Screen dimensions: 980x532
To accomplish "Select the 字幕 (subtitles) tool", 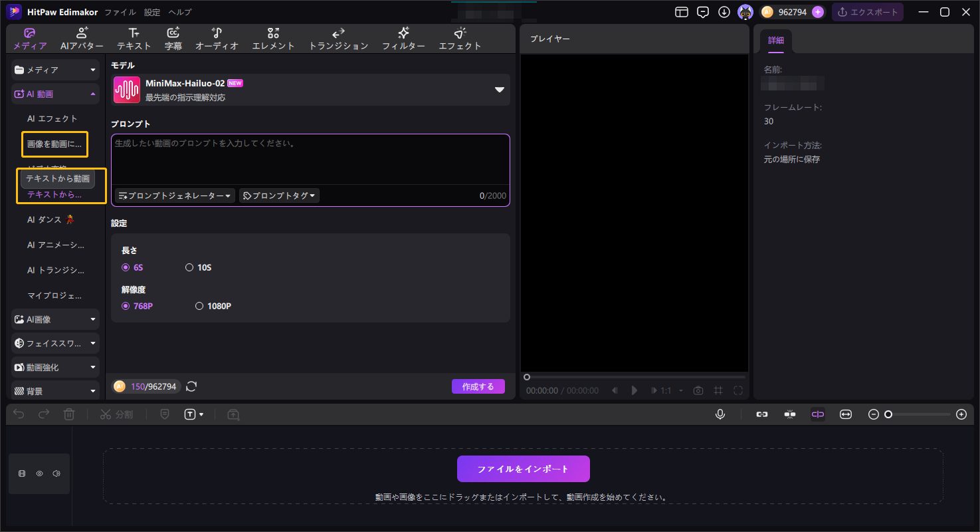I will [x=173, y=38].
